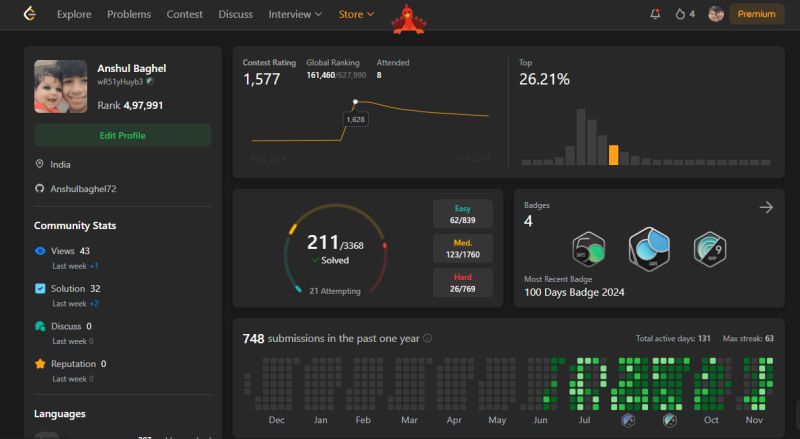Screen dimensions: 800x439
Task: Click the Max streak: 63 text
Action: (x=748, y=338)
